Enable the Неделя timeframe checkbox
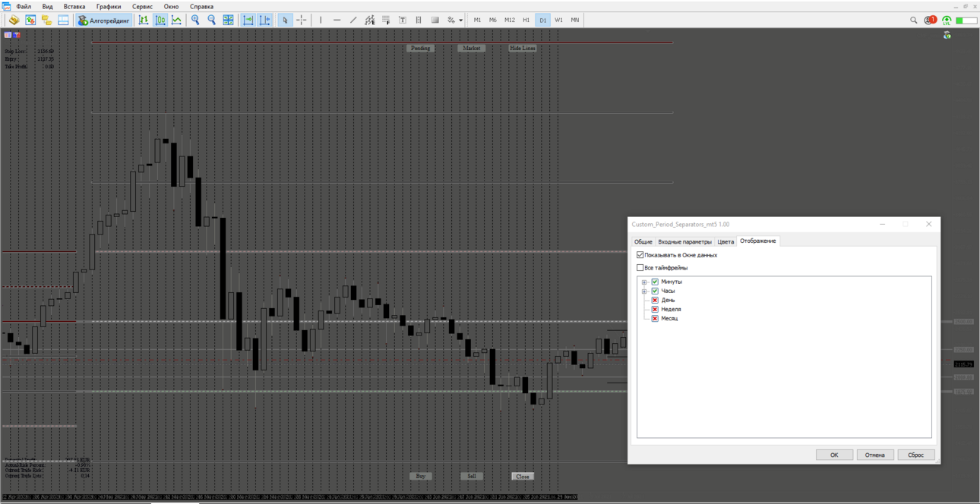Viewport: 980px width, 504px height. (x=655, y=309)
